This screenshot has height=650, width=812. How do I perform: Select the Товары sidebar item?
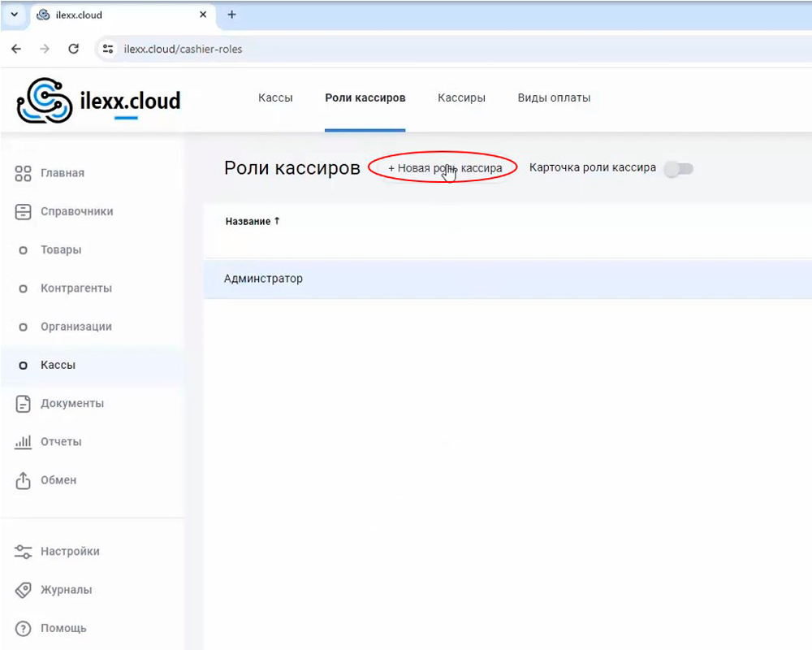(x=61, y=250)
